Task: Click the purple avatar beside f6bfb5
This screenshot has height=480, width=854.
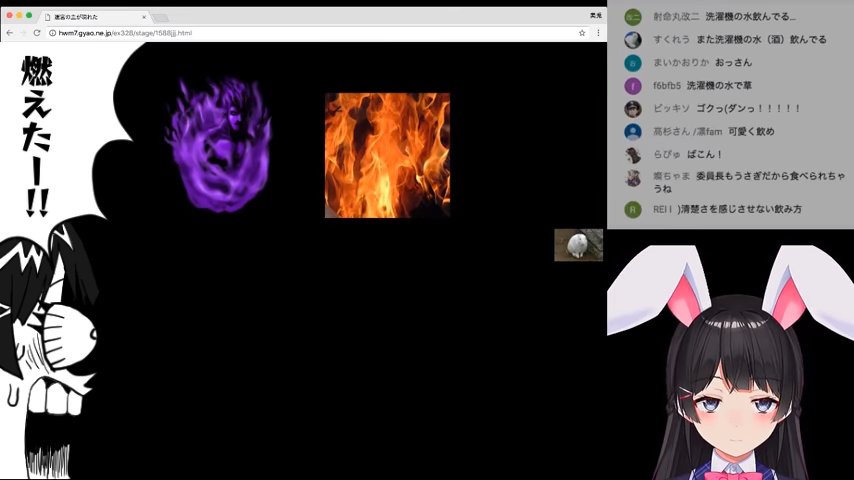Action: [632, 86]
